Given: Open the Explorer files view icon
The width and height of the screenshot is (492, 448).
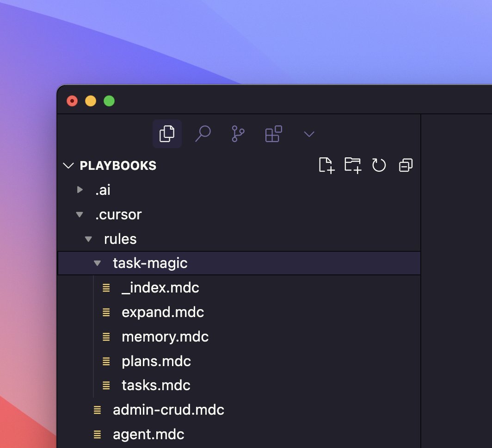Looking at the screenshot, I should pyautogui.click(x=167, y=134).
